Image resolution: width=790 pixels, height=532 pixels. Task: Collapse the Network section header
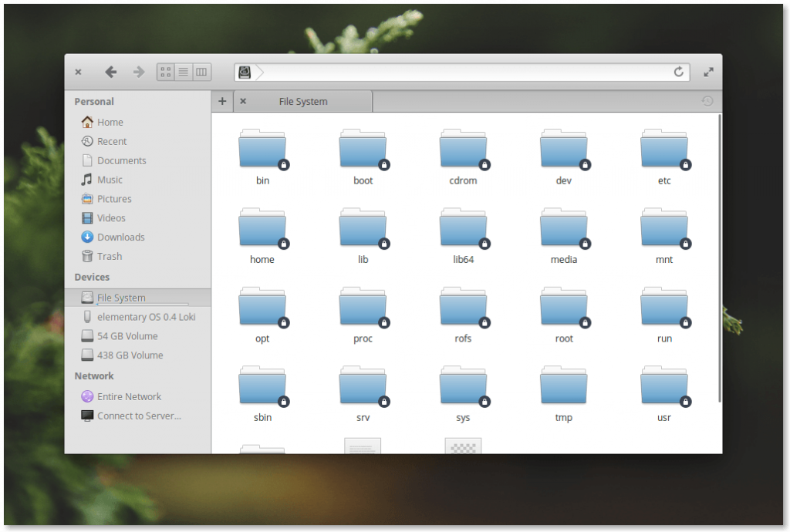[94, 376]
